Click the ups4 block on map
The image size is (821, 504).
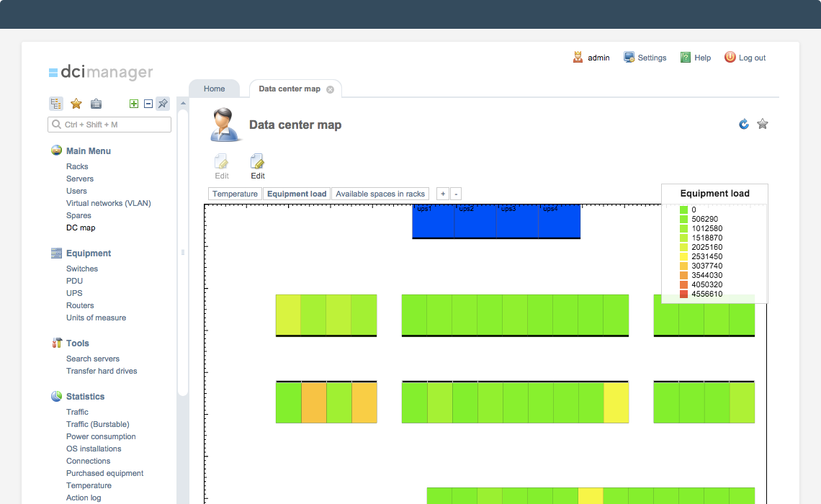559,221
